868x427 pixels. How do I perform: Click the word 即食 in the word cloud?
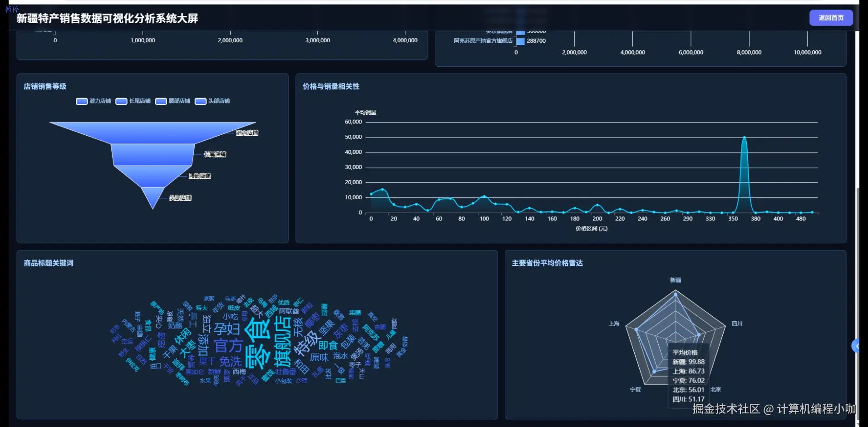point(328,346)
